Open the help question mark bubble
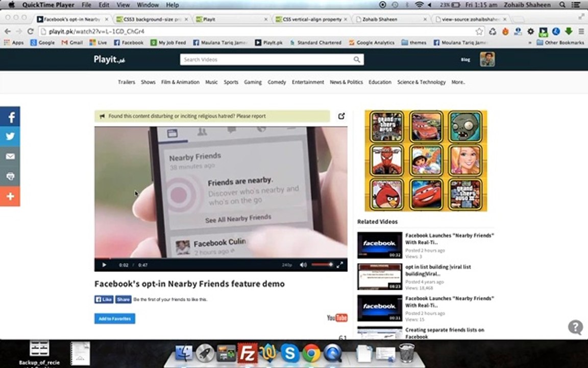 pyautogui.click(x=576, y=327)
